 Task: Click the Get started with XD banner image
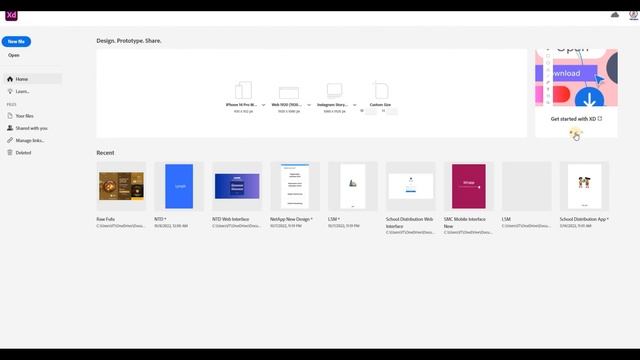576,78
